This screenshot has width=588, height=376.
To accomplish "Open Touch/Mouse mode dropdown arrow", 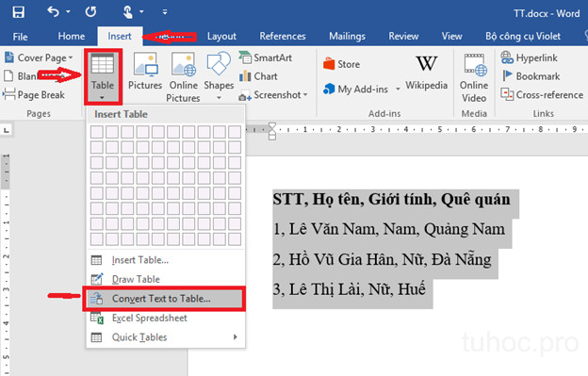I will tap(141, 12).
